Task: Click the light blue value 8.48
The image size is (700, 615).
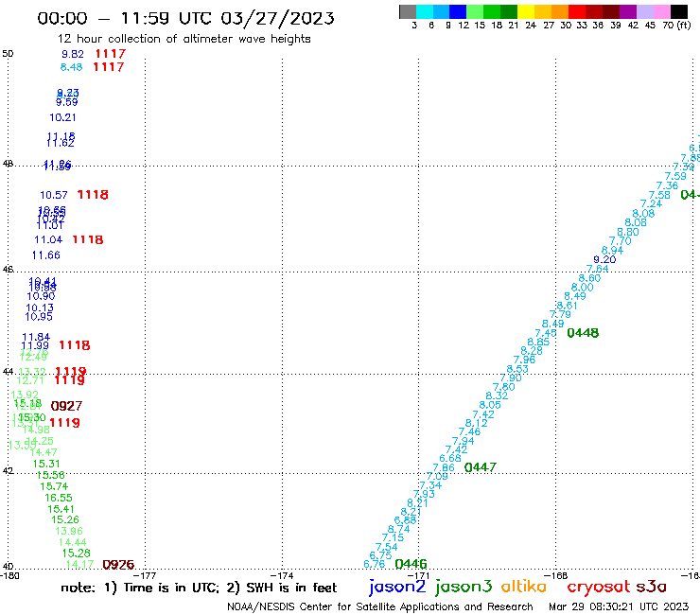Action: tap(72, 67)
